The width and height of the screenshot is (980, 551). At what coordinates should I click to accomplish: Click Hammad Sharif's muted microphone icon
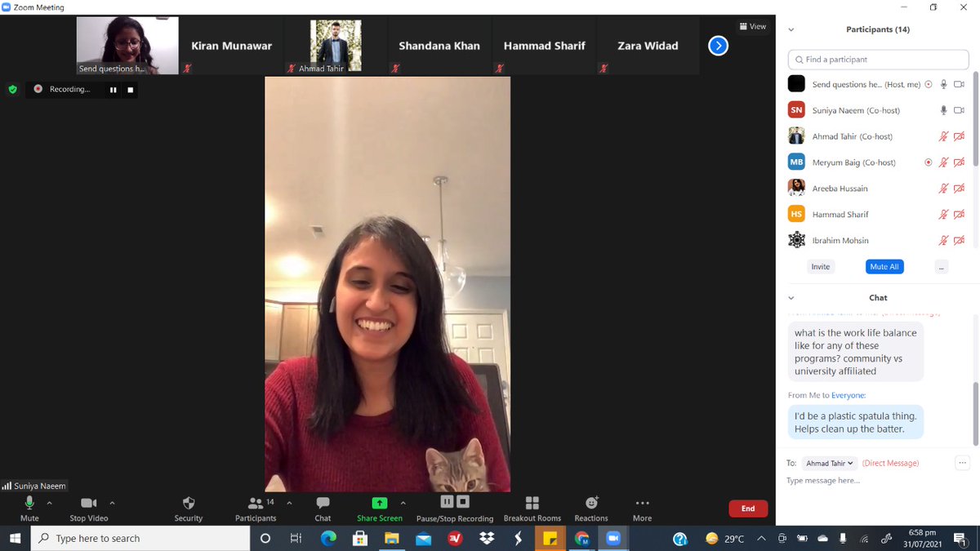[x=943, y=215]
